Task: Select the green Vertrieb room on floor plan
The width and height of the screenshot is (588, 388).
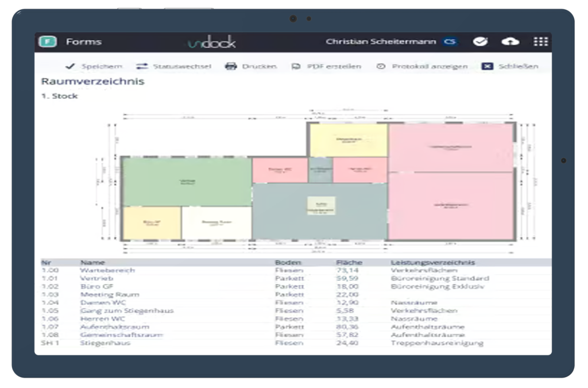Action: tap(187, 181)
